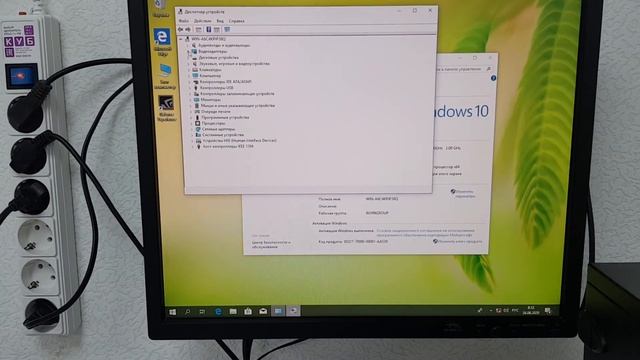640x360 pixels.
Task: Expand the Мониторы category
Action: (x=191, y=100)
